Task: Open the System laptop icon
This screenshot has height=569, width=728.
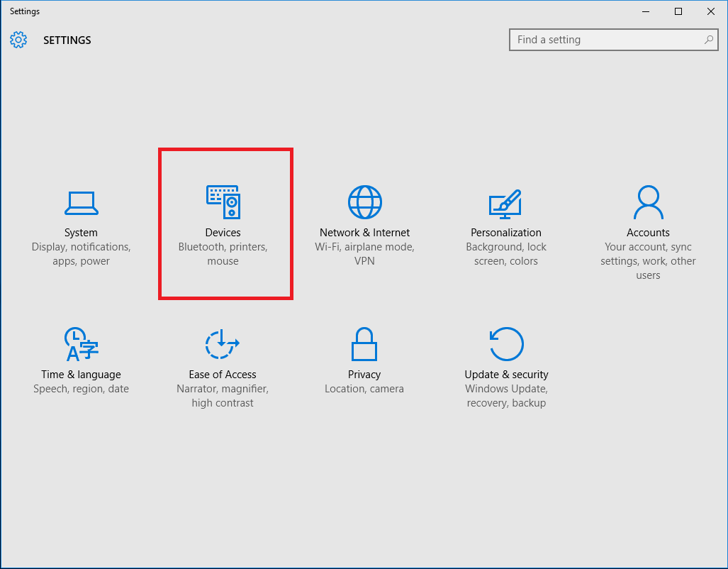Action: click(82, 203)
